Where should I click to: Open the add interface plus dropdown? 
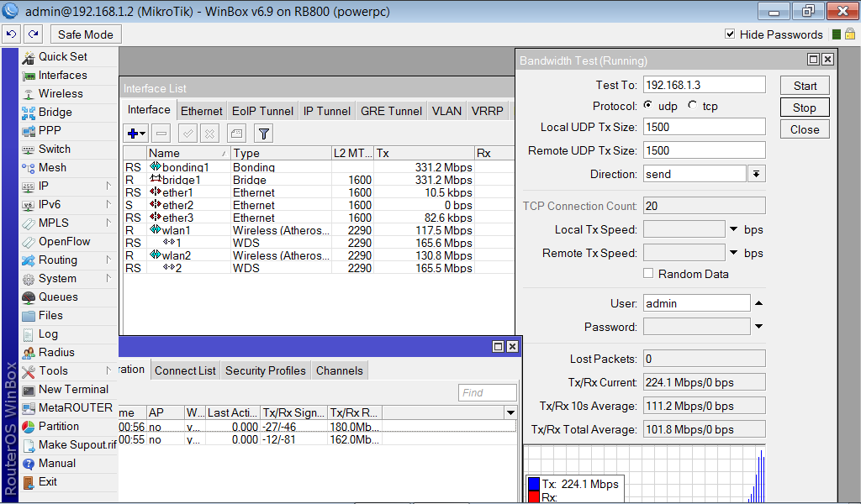(135, 134)
